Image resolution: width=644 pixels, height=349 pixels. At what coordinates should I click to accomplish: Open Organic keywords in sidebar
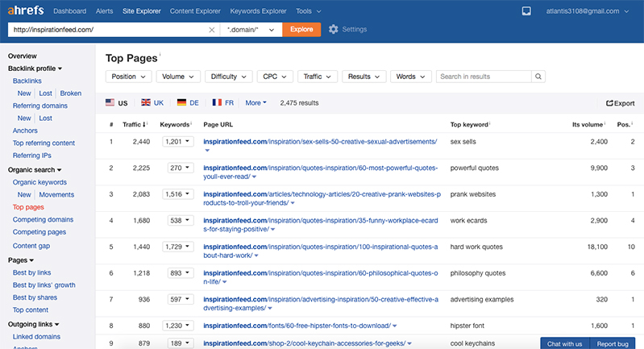point(39,182)
